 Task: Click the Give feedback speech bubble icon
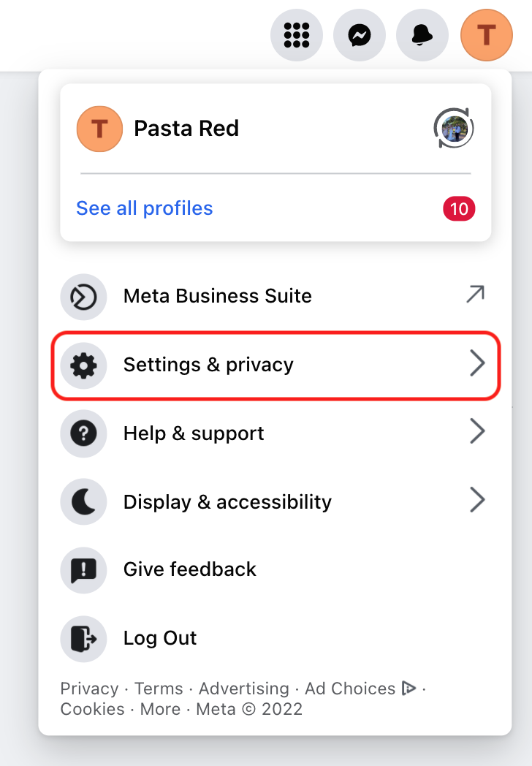(83, 570)
